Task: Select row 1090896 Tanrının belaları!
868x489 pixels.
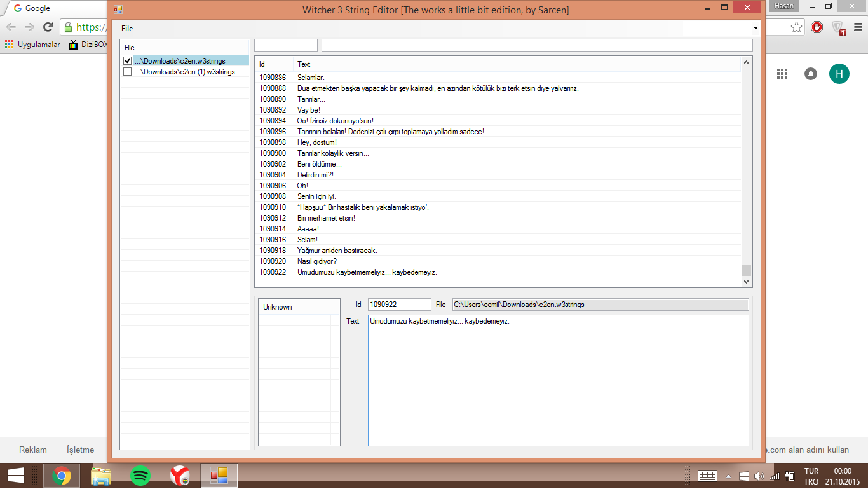Action: pyautogui.click(x=498, y=132)
